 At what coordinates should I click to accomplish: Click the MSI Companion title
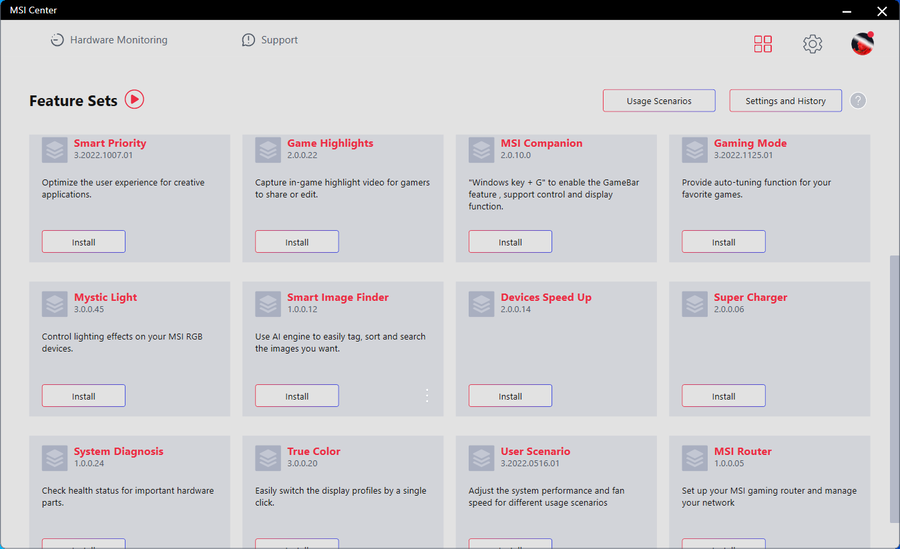click(x=541, y=143)
